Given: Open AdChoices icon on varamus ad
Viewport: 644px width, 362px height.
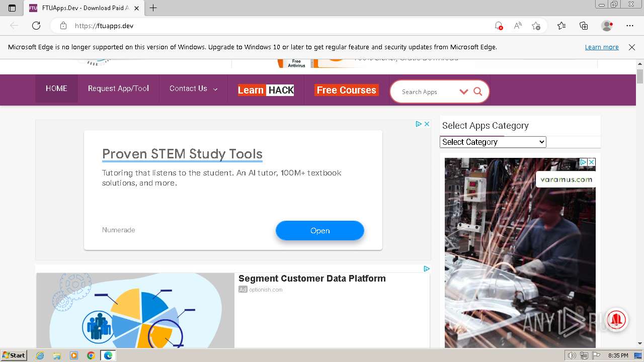Looking at the screenshot, I should pos(584,162).
